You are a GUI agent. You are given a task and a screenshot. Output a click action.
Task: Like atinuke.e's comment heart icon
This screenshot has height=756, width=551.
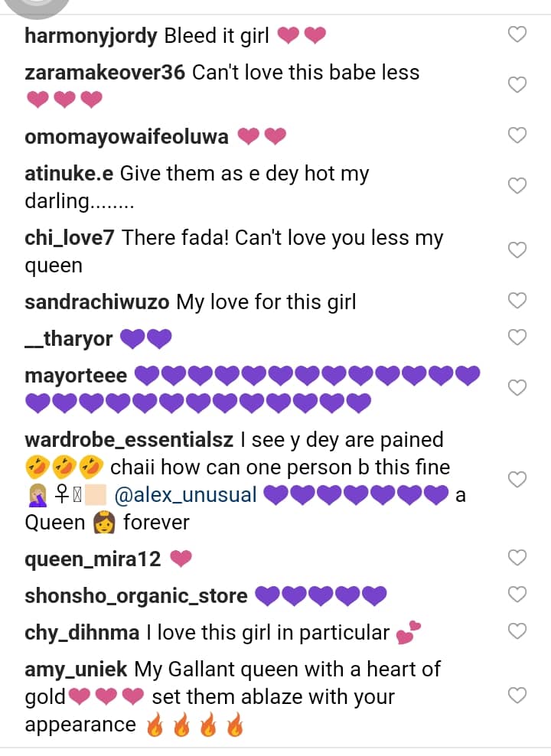pyautogui.click(x=518, y=186)
